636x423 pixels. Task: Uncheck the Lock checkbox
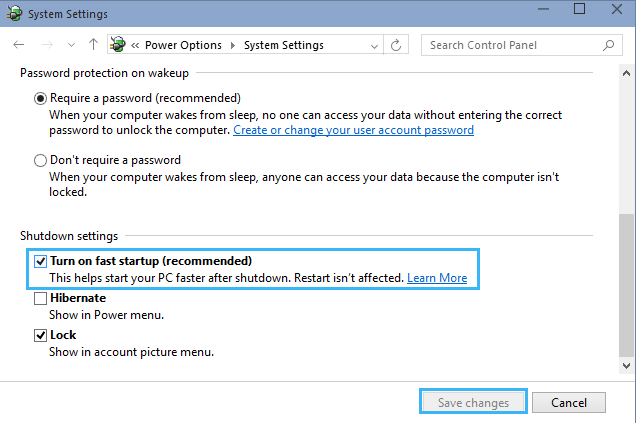(41, 335)
